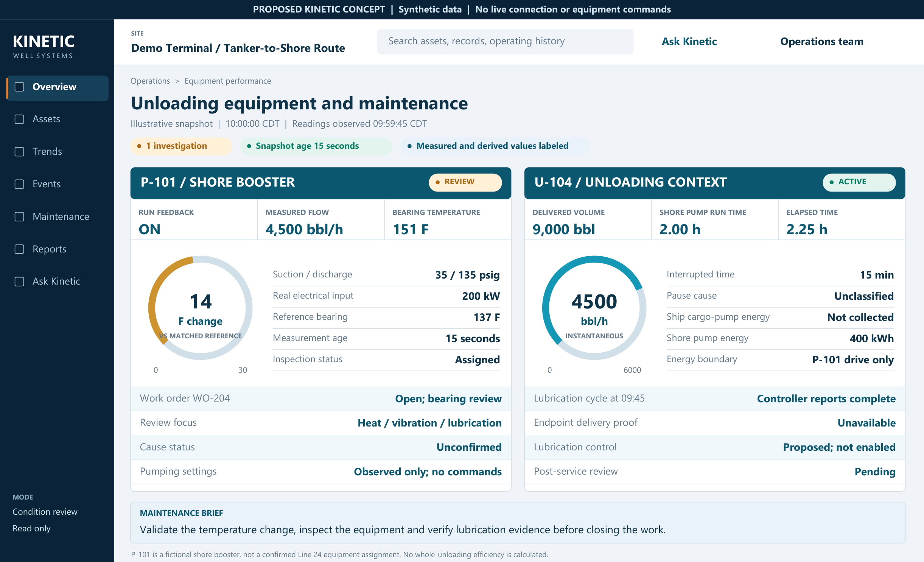This screenshot has width=924, height=562.
Task: Open the Operations team menu
Action: tap(822, 41)
